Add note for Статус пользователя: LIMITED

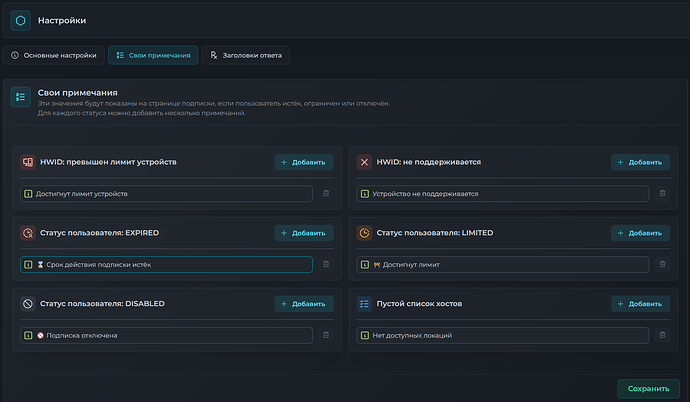click(x=641, y=233)
